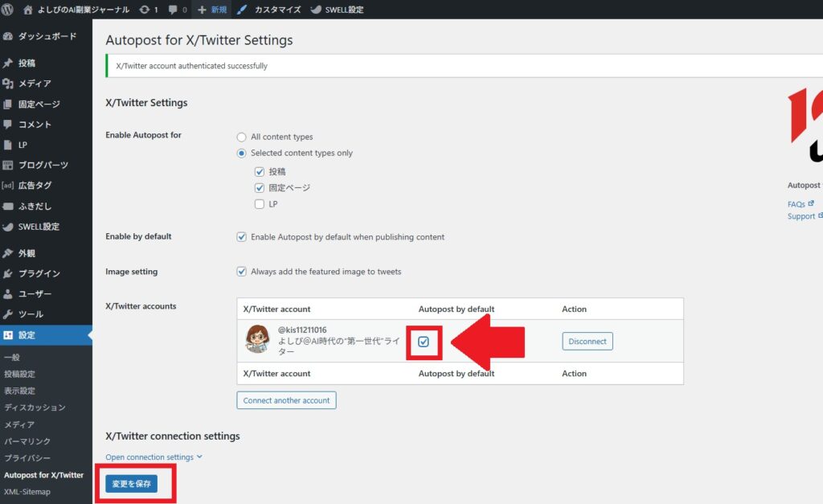Image resolution: width=823 pixels, height=504 pixels.
Task: Open the プライバシー submenu item
Action: pos(28,458)
